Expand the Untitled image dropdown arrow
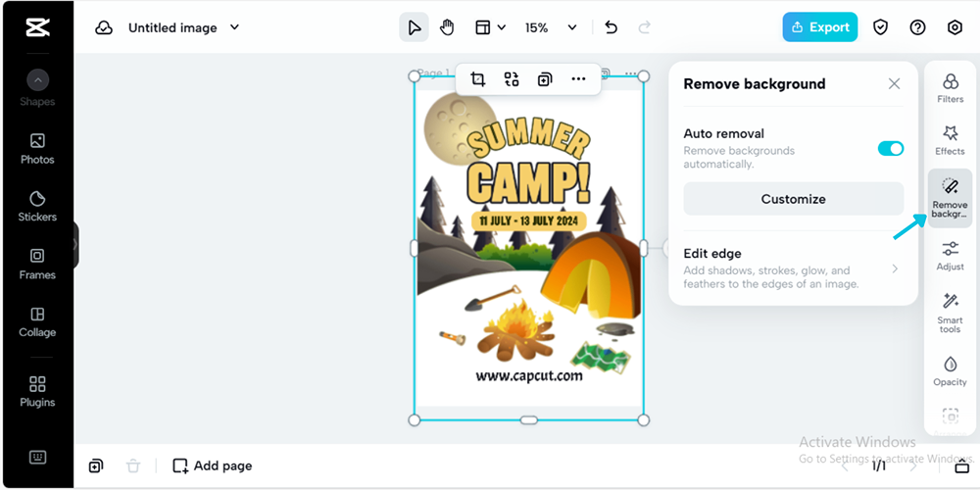The height and width of the screenshot is (490, 980). coord(234,26)
